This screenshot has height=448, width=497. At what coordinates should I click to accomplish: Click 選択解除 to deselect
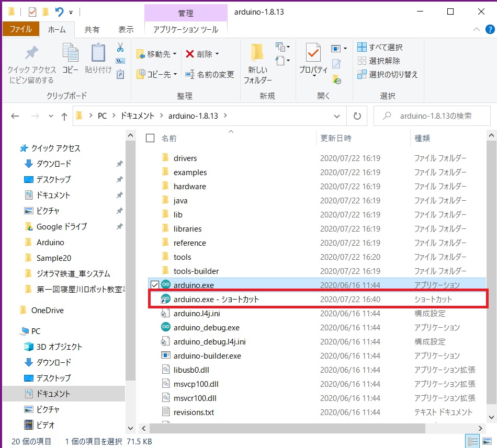[x=378, y=61]
